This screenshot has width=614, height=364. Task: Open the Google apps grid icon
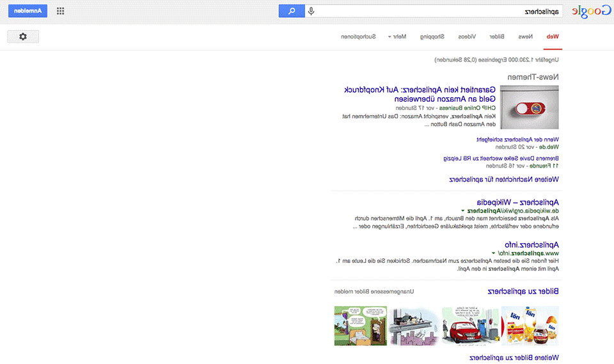click(x=60, y=11)
